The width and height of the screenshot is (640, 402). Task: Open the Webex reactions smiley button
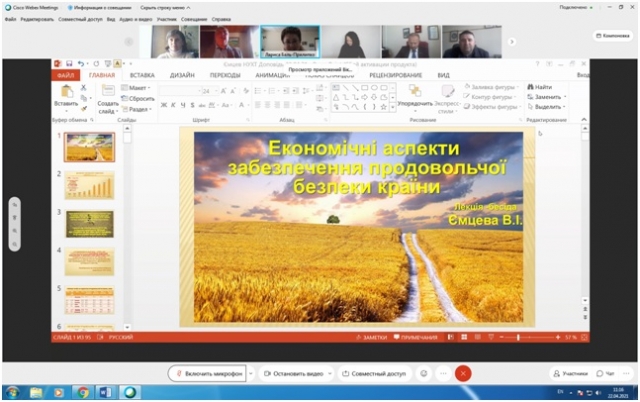tap(424, 373)
